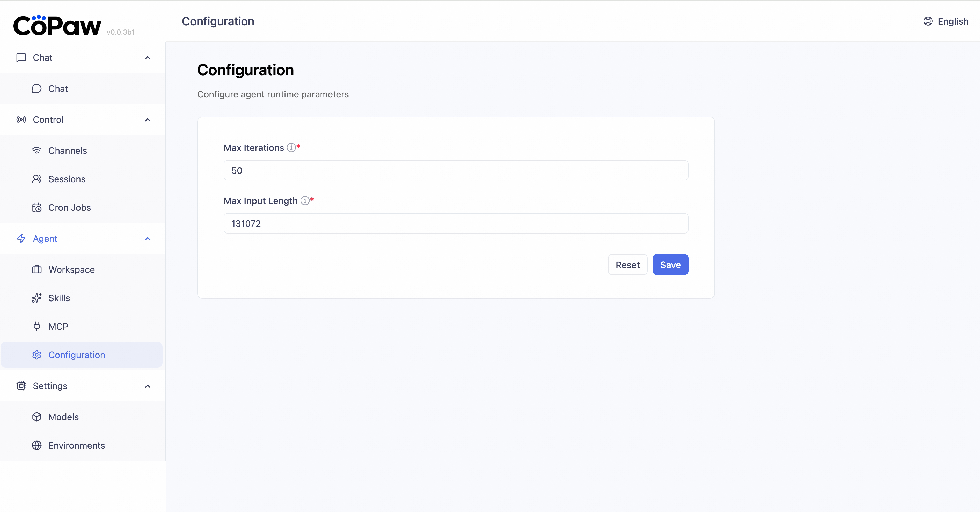Focus the Max Iterations input field
980x512 pixels.
click(455, 170)
